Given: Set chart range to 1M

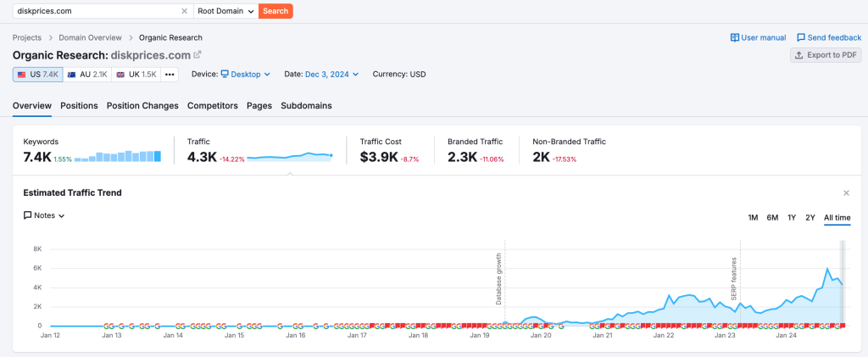Looking at the screenshot, I should point(753,218).
